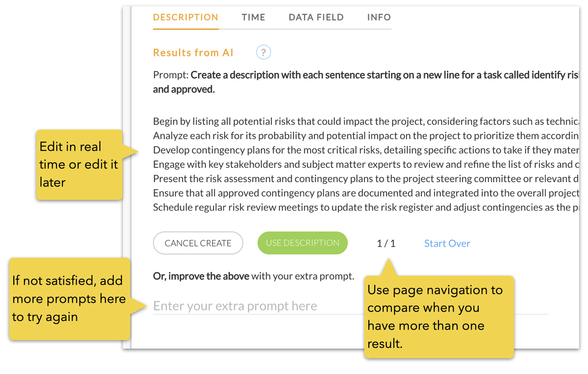Click the 1 / 1 page indicator
The image size is (588, 374).
click(x=386, y=243)
